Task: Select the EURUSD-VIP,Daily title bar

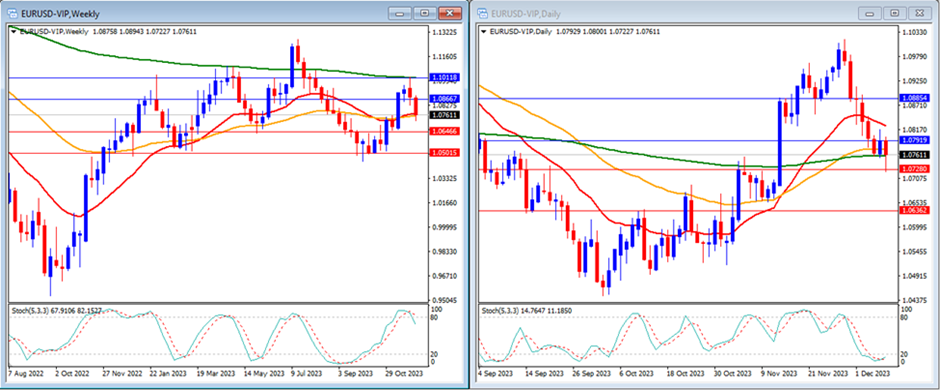Action: (x=704, y=13)
